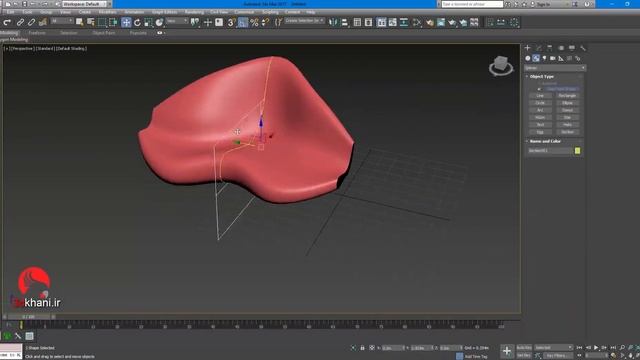Select the Lights category icon
Viewport: 640px width, 360px height.
tap(544, 58)
